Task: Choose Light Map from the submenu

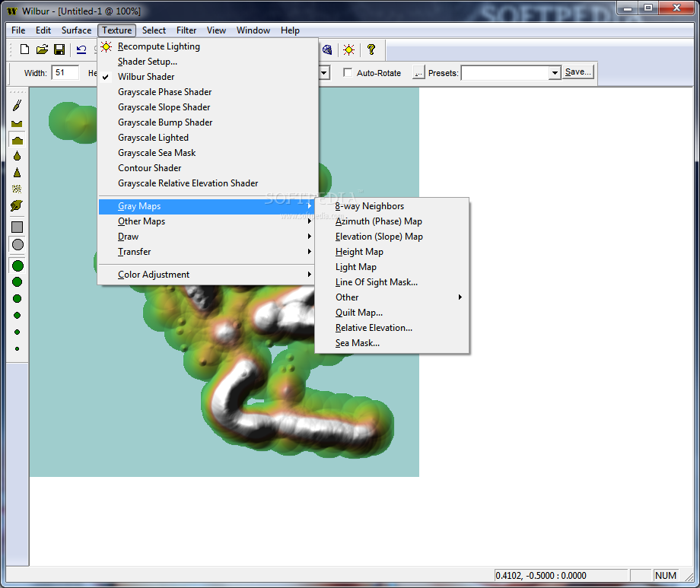Action: tap(392, 267)
